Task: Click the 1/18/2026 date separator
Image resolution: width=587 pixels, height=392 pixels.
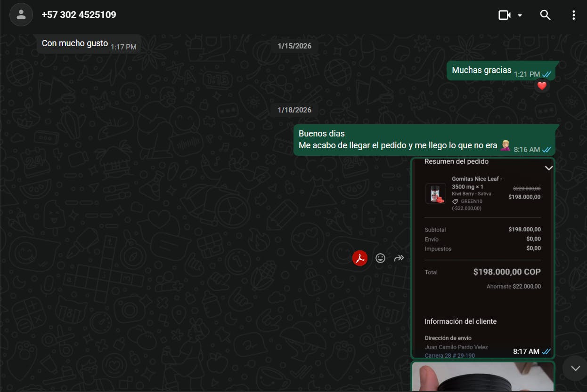Action: tap(294, 110)
